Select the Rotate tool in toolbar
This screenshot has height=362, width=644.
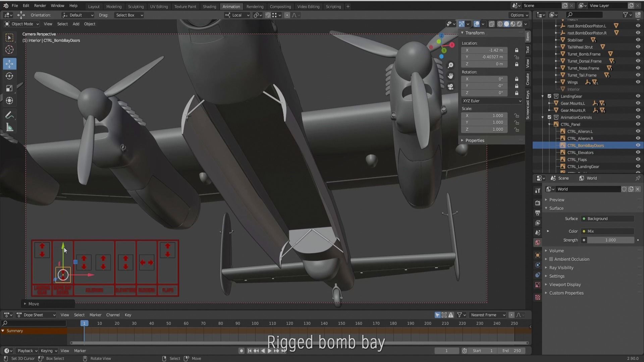pos(9,76)
